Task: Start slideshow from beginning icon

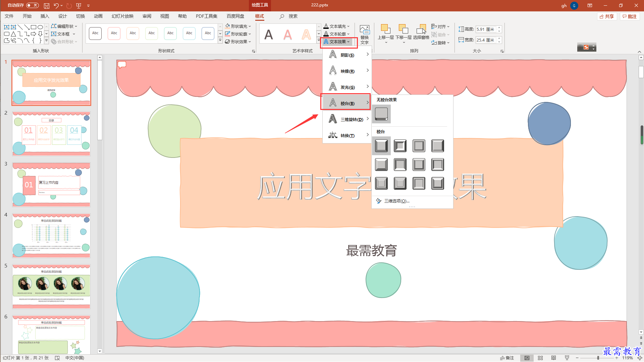Action: 79,6
